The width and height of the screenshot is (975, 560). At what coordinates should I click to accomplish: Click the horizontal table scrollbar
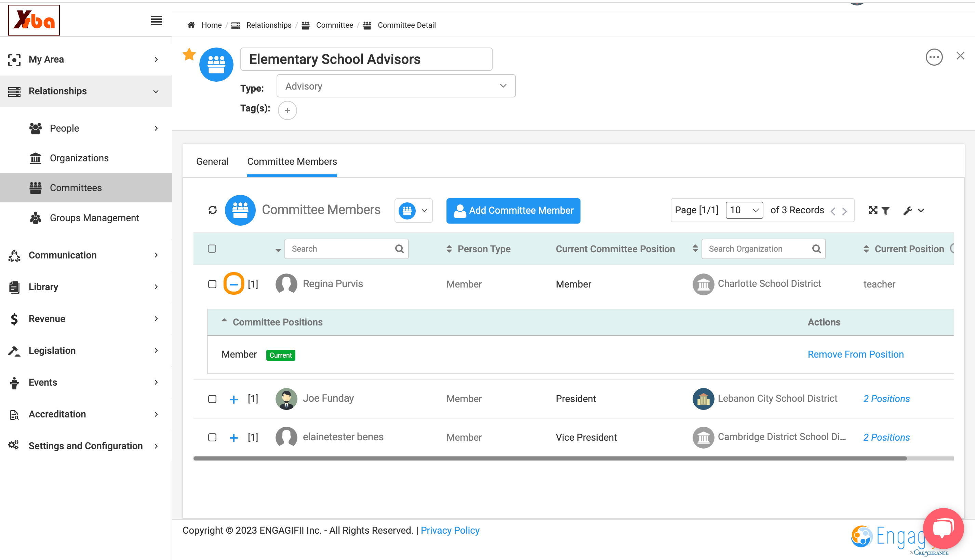coord(550,458)
